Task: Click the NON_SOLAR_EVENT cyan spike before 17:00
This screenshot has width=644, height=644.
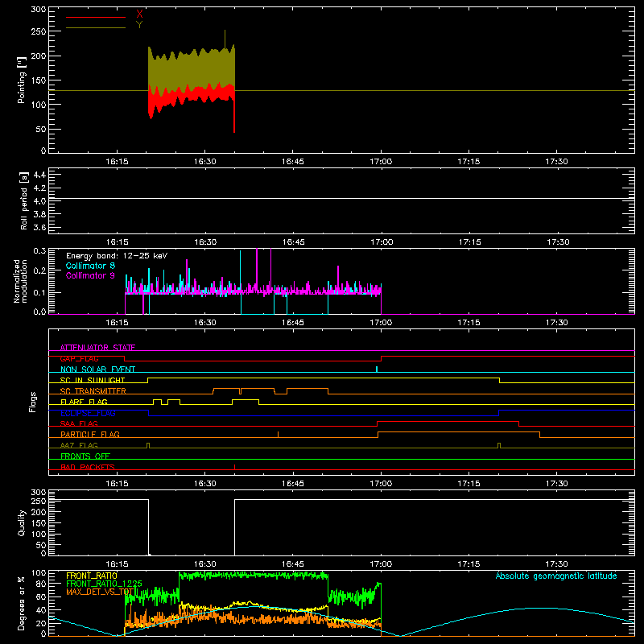Action: [377, 369]
